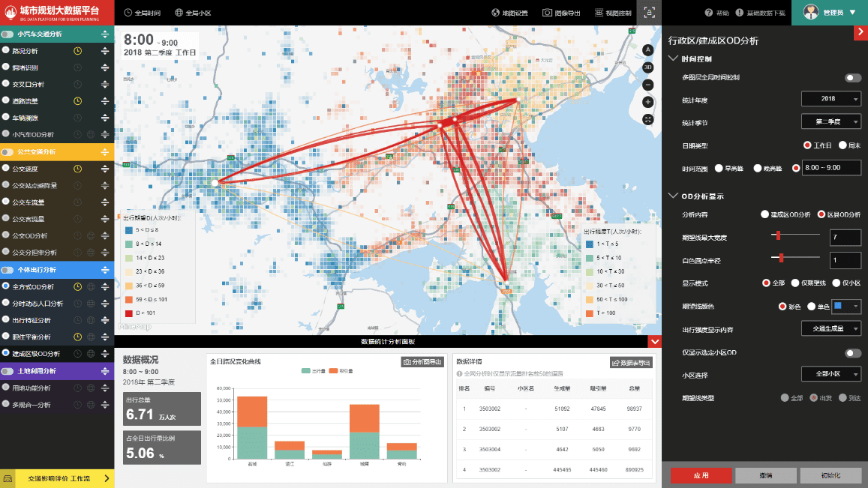Click the 帮助 help icon
Viewport: 868px width, 488px height.
click(x=709, y=13)
